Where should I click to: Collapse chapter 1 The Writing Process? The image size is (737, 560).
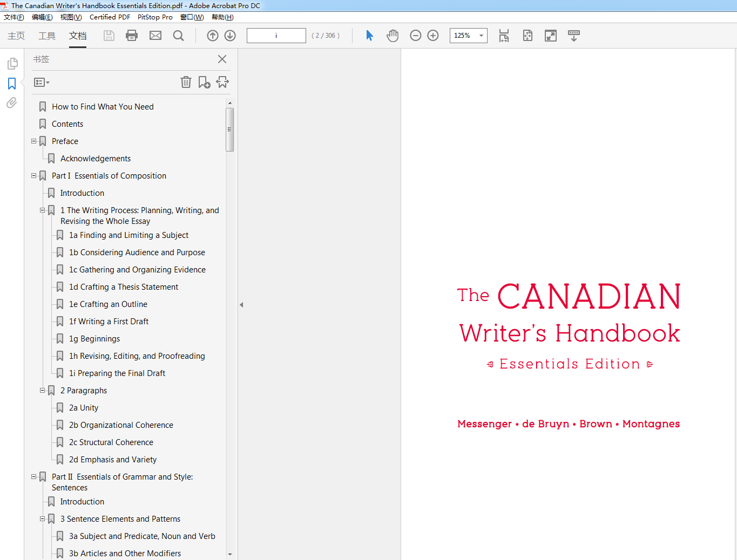(x=43, y=210)
